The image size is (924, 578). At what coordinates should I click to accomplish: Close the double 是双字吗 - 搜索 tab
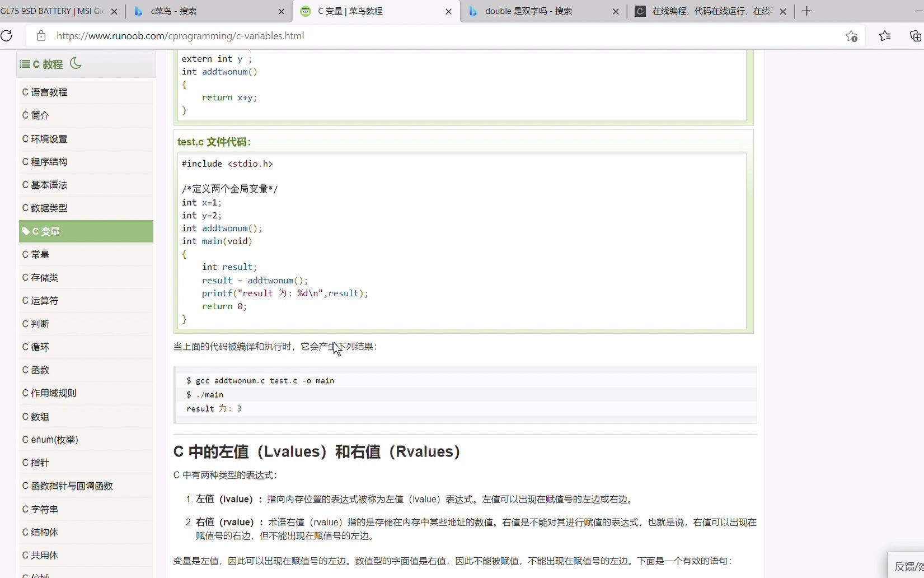[x=616, y=11]
